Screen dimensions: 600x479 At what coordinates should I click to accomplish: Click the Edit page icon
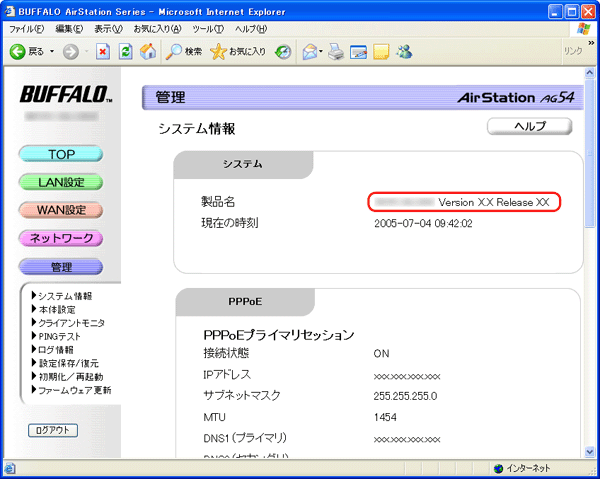(x=358, y=52)
